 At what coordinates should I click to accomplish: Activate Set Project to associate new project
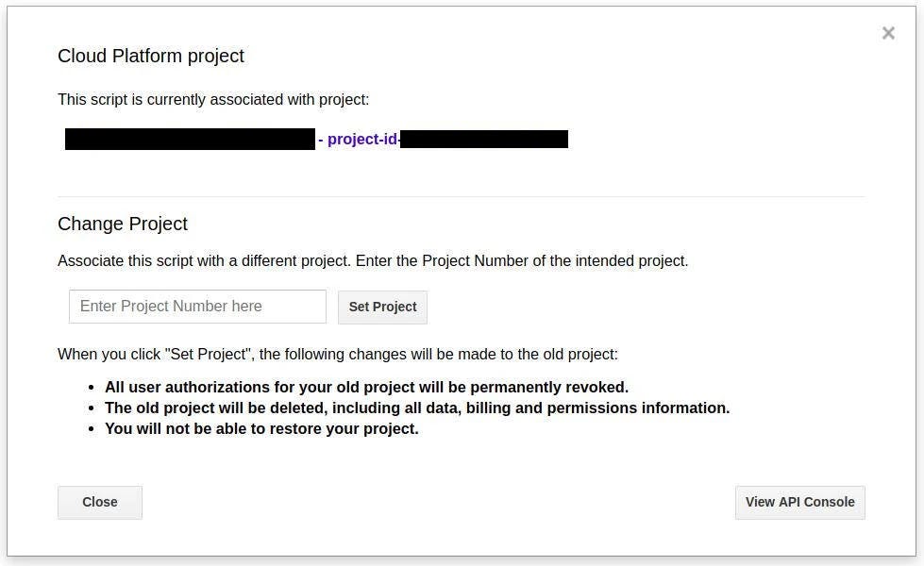point(382,307)
